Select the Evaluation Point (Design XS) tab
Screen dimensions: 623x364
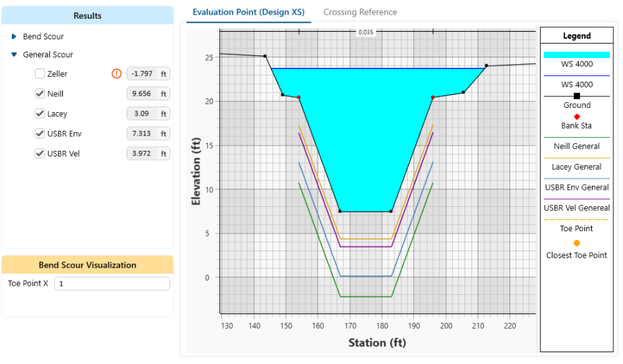pos(249,12)
